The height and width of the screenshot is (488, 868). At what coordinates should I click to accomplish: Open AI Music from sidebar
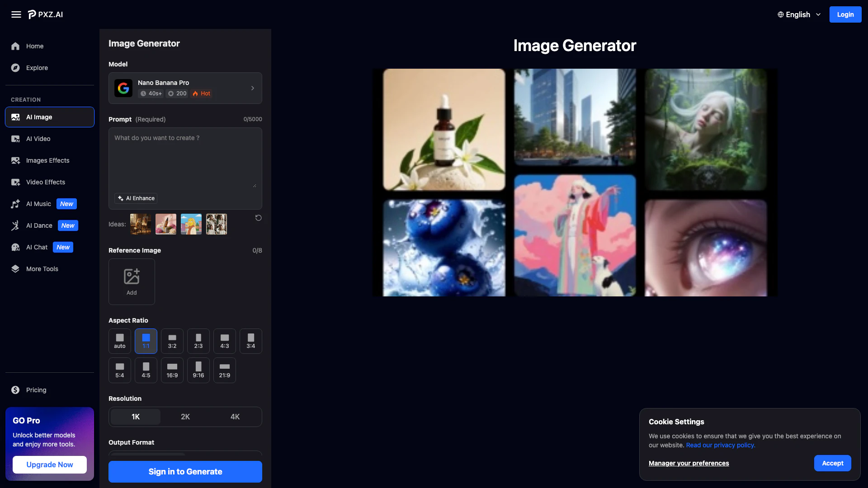38,204
